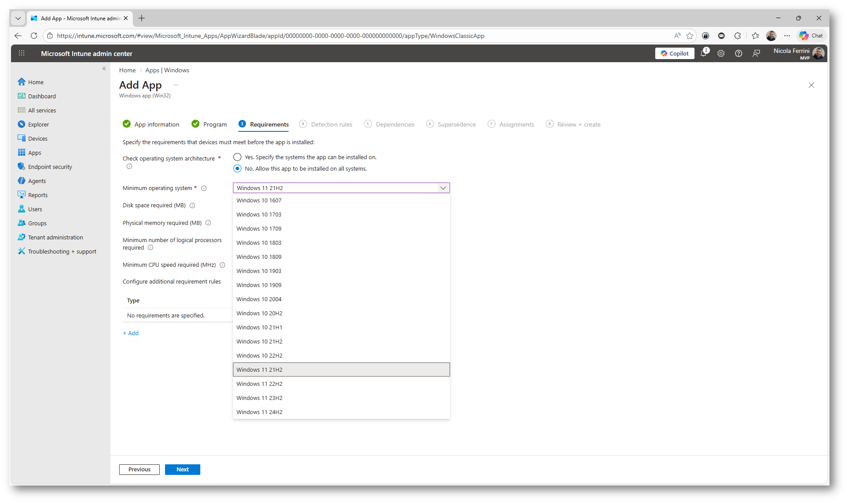Select No, allow on all systems radio option
Screen dimensions: 848x504
point(237,168)
